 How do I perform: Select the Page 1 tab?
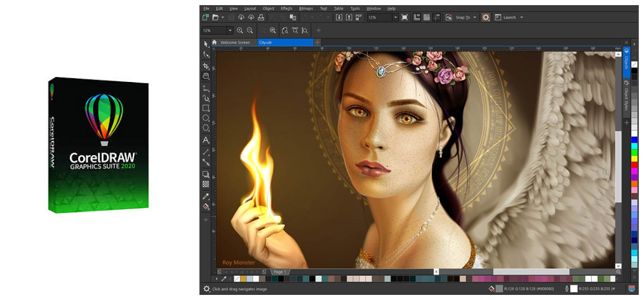[x=280, y=271]
